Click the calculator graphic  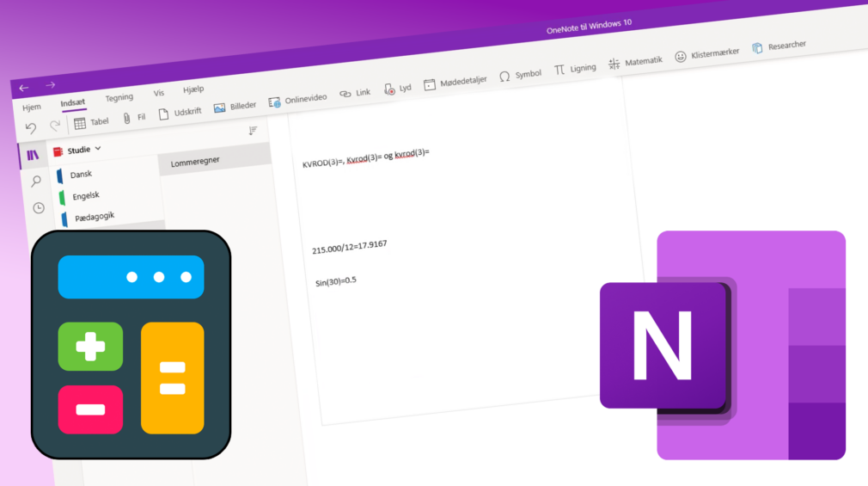(x=131, y=345)
